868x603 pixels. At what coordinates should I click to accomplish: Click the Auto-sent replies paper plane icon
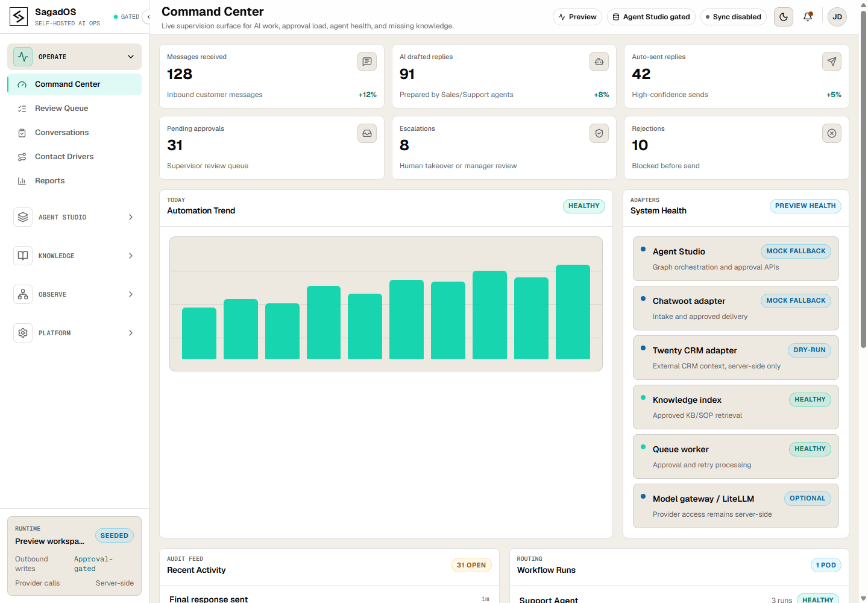click(x=832, y=62)
